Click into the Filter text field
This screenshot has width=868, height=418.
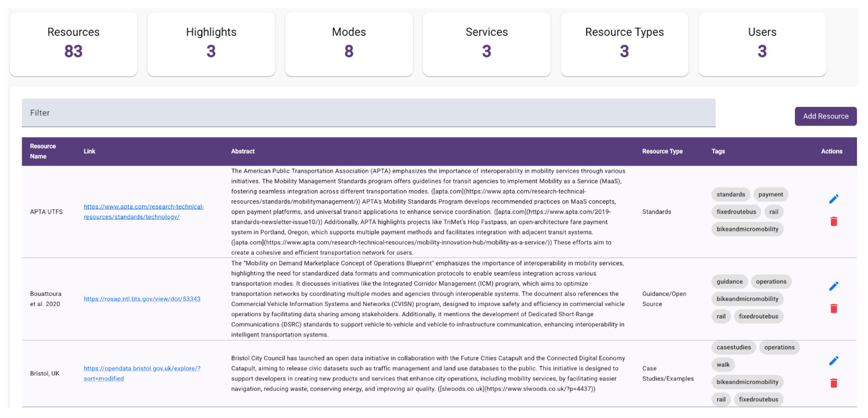pyautogui.click(x=368, y=113)
